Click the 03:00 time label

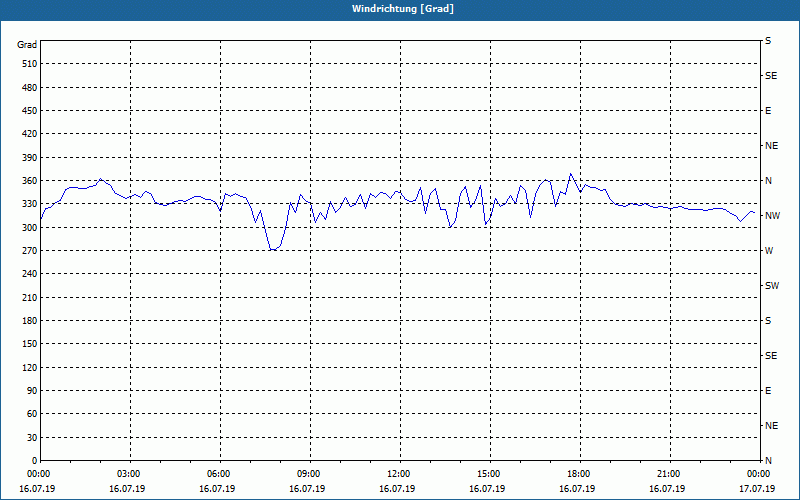click(129, 474)
